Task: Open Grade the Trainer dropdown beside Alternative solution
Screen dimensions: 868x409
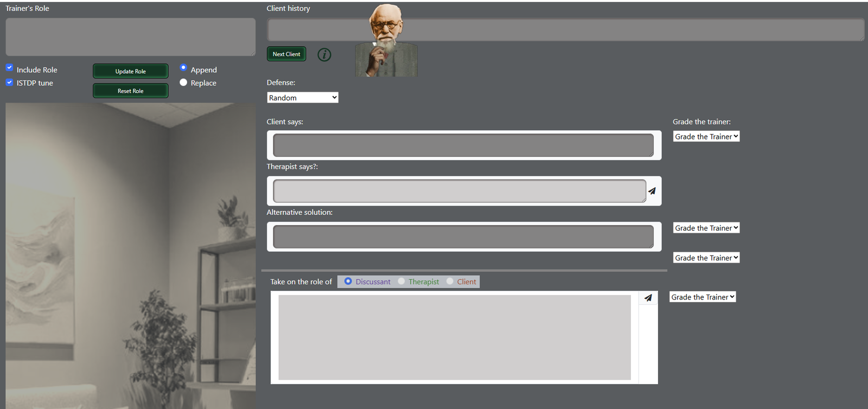Action: [x=706, y=228]
